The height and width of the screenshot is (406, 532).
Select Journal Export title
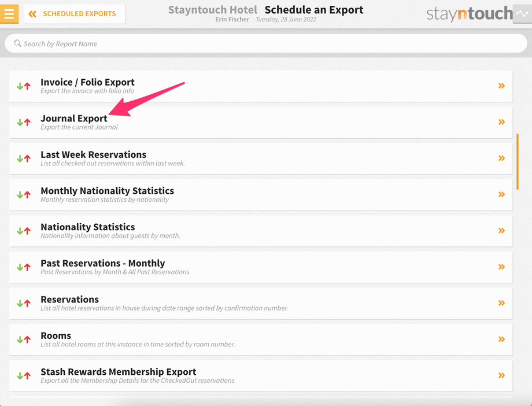click(74, 119)
